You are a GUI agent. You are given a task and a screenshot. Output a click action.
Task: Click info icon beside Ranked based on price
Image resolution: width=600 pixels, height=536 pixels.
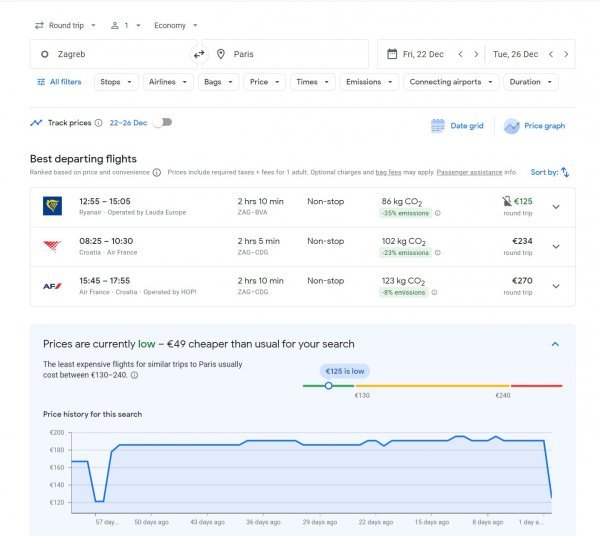tap(157, 173)
